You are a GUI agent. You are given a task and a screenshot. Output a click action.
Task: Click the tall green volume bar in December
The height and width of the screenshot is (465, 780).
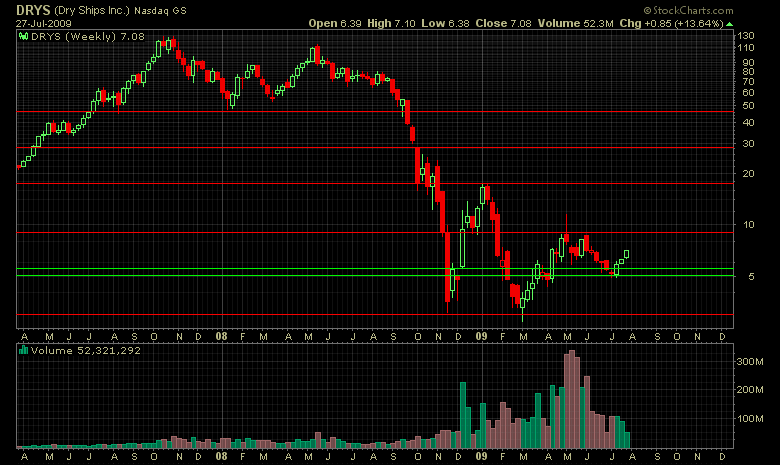pyautogui.click(x=463, y=415)
